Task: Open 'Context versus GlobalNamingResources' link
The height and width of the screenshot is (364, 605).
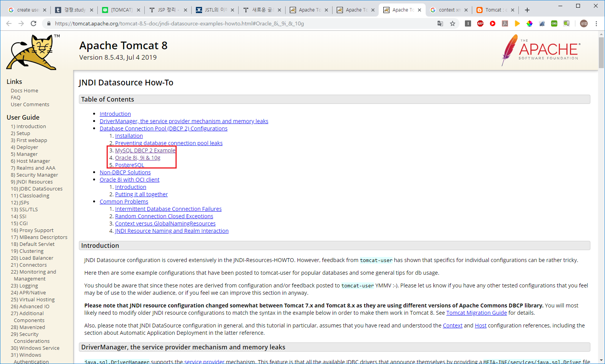Action: pos(165,224)
